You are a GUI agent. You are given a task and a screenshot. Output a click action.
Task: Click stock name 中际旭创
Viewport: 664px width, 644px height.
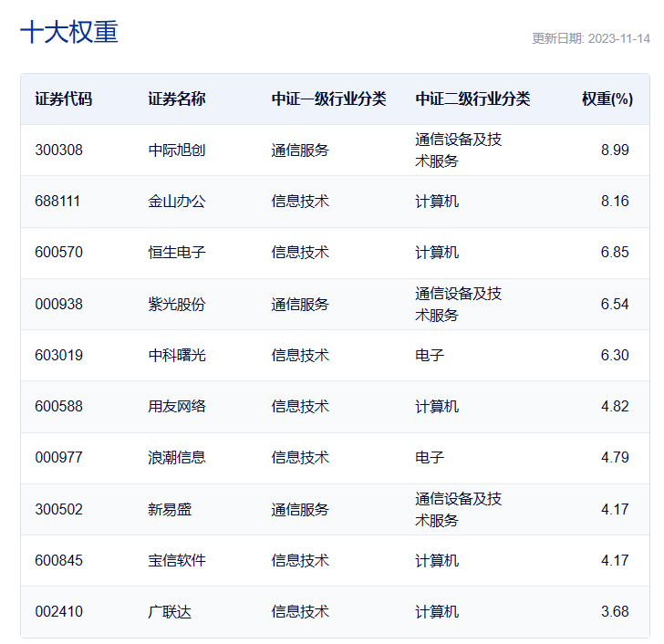point(177,150)
